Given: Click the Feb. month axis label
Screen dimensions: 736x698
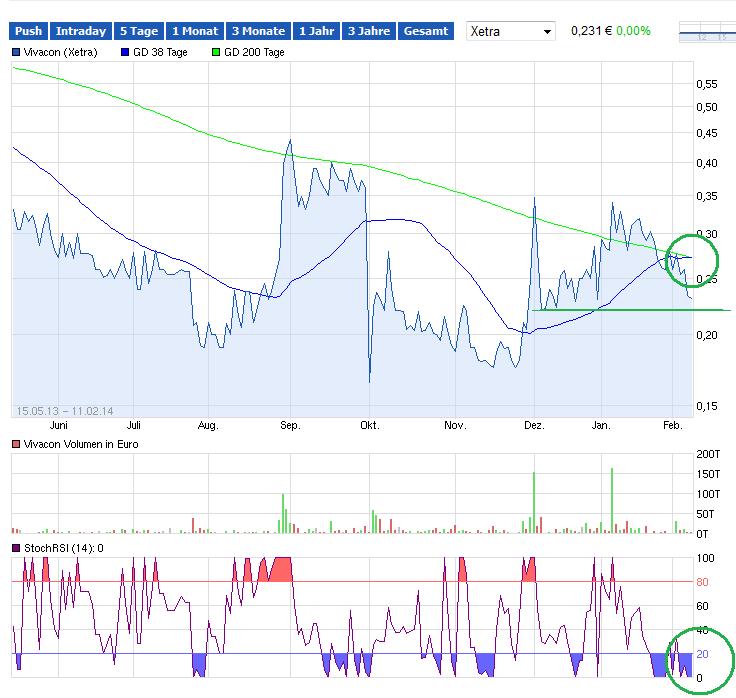Looking at the screenshot, I should coord(673,425).
